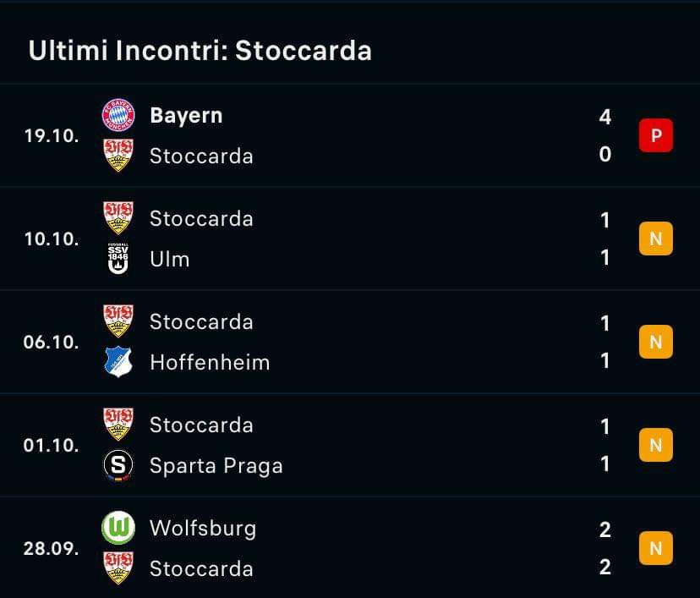Click the N badge for Hoffenheim match
The image size is (700, 598).
click(x=656, y=342)
